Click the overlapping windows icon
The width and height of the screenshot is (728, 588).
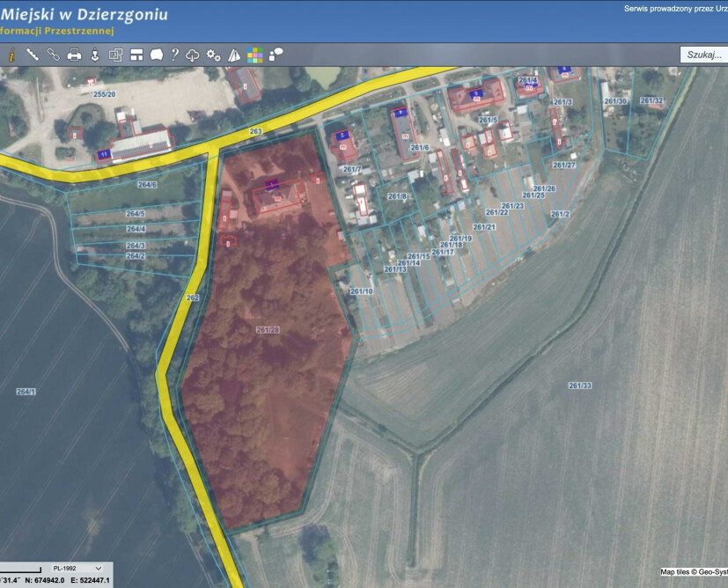pyautogui.click(x=115, y=55)
